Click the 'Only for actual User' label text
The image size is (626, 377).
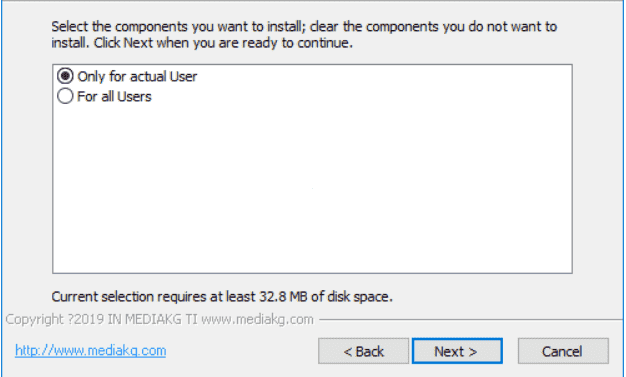click(x=137, y=76)
